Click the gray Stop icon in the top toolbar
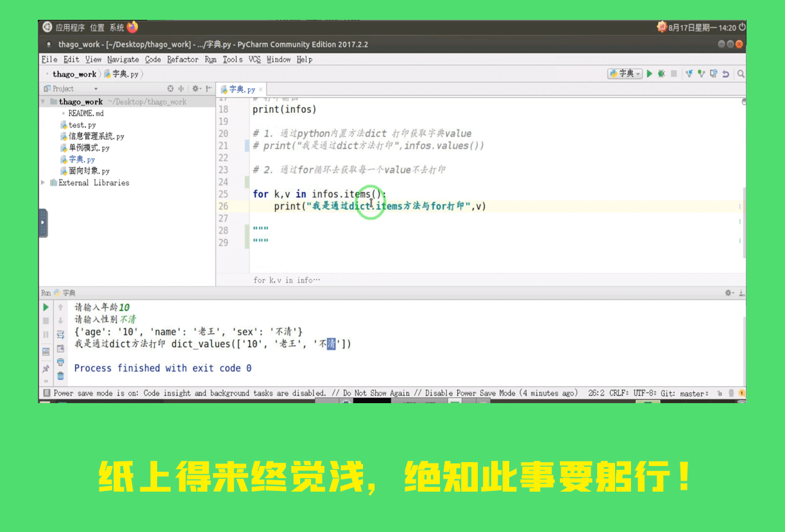The width and height of the screenshot is (785, 532). [x=673, y=74]
